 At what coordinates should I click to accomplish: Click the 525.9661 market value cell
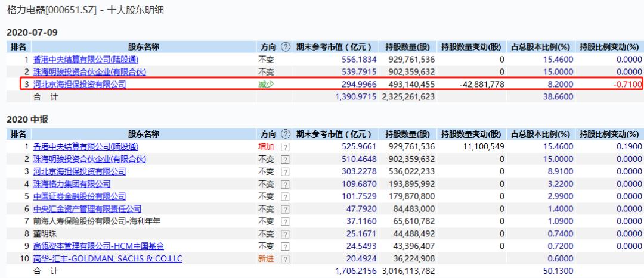point(359,146)
